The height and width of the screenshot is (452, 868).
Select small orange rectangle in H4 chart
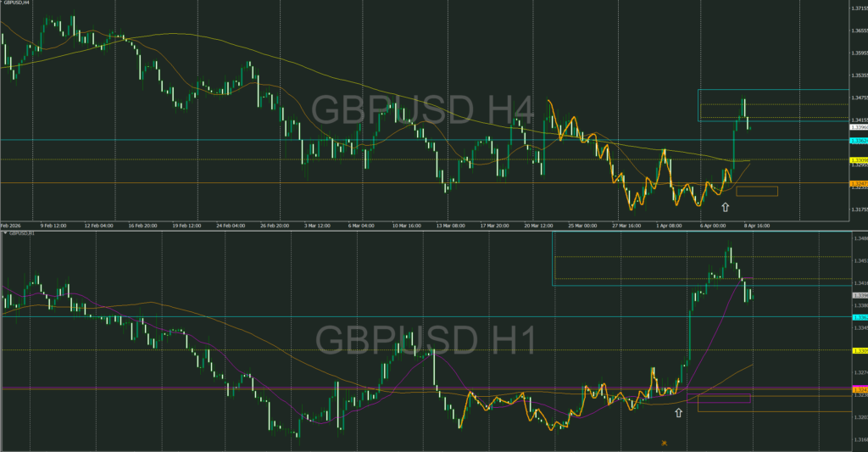click(756, 191)
